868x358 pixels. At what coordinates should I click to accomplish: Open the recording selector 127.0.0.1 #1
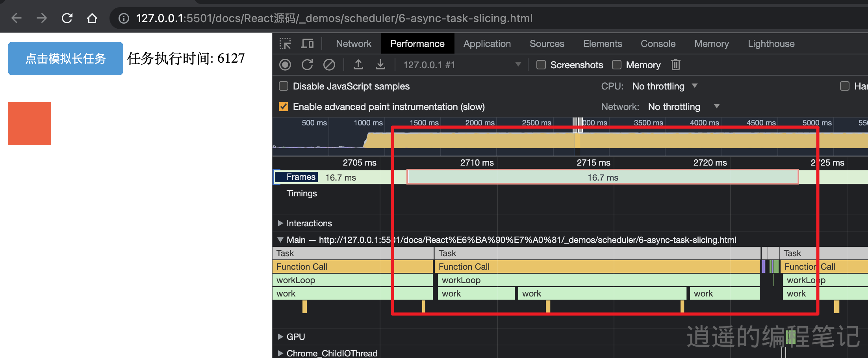462,65
